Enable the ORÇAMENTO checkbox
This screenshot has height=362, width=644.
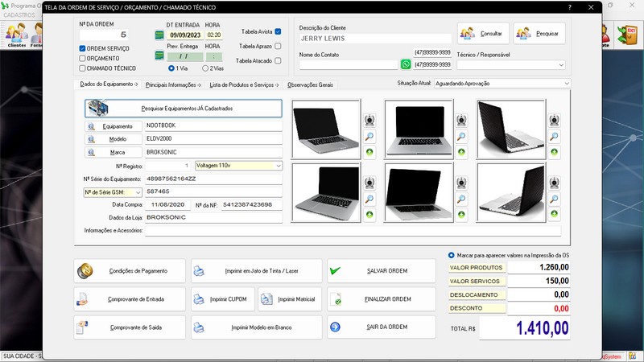click(x=83, y=59)
